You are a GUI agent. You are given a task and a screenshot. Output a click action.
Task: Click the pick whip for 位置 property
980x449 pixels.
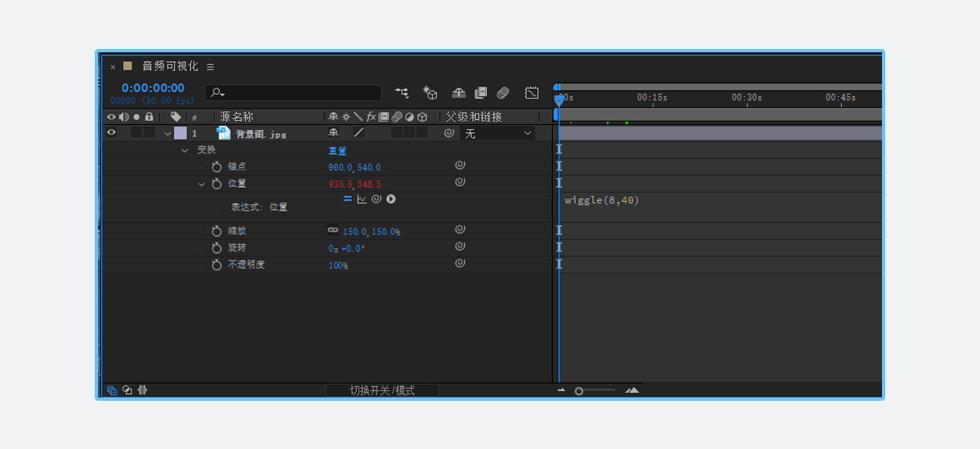(460, 183)
